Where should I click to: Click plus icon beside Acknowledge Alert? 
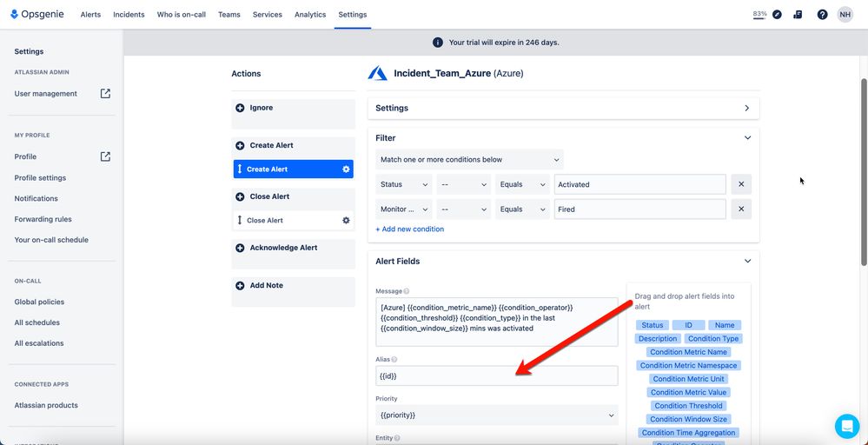[x=240, y=248]
